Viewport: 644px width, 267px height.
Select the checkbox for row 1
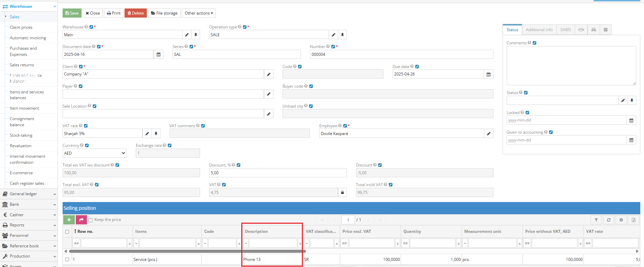[67, 260]
